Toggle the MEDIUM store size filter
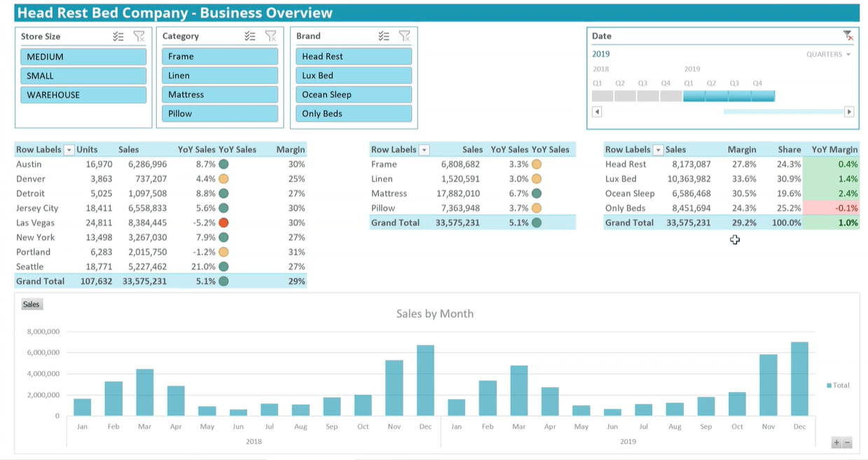The image size is (868, 460). point(83,57)
